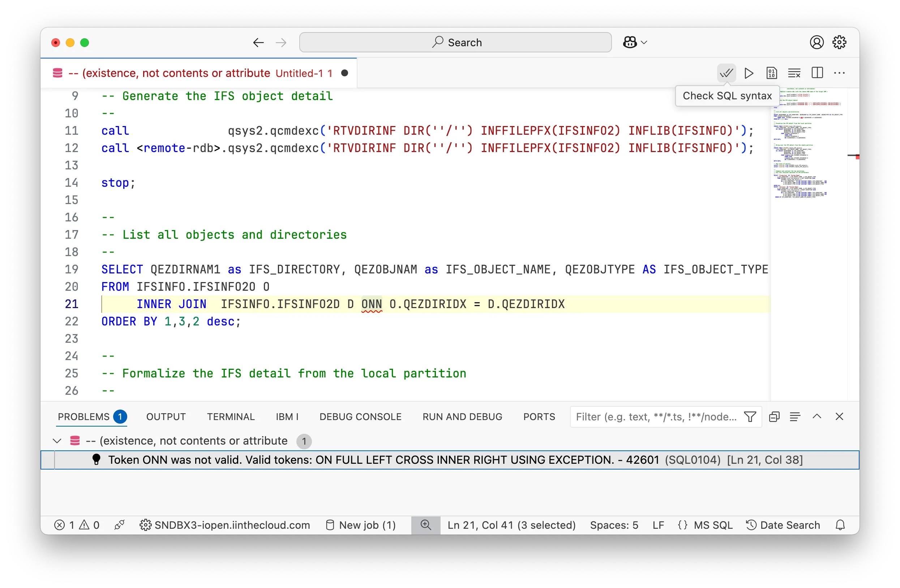Switch to the OUTPUT panel tab

[x=166, y=416]
